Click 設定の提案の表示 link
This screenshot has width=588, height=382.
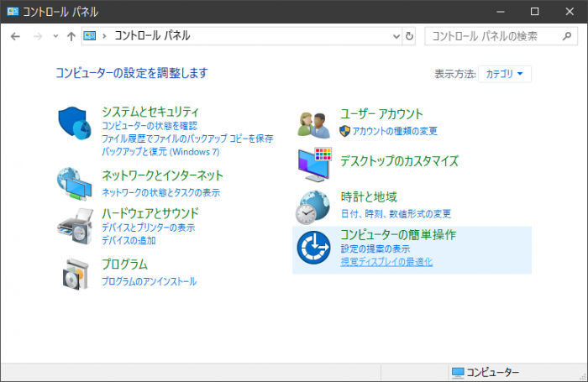tap(375, 249)
